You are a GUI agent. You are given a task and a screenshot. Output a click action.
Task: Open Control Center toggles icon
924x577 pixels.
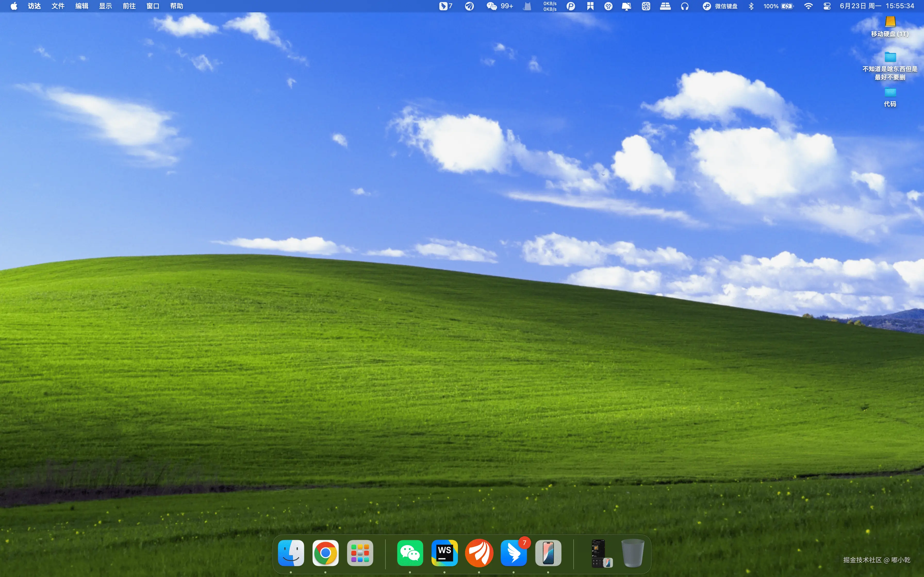[x=827, y=6]
